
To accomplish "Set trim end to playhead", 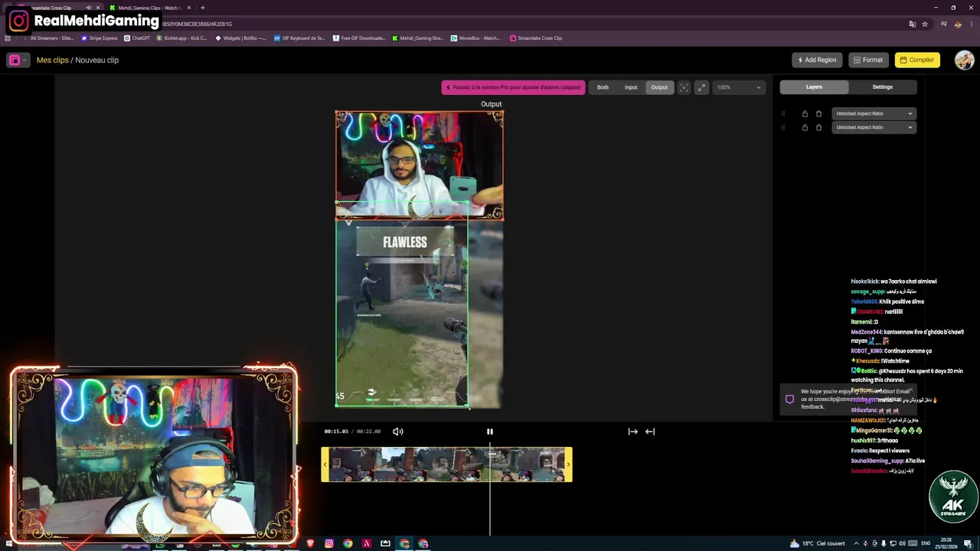I will (650, 432).
